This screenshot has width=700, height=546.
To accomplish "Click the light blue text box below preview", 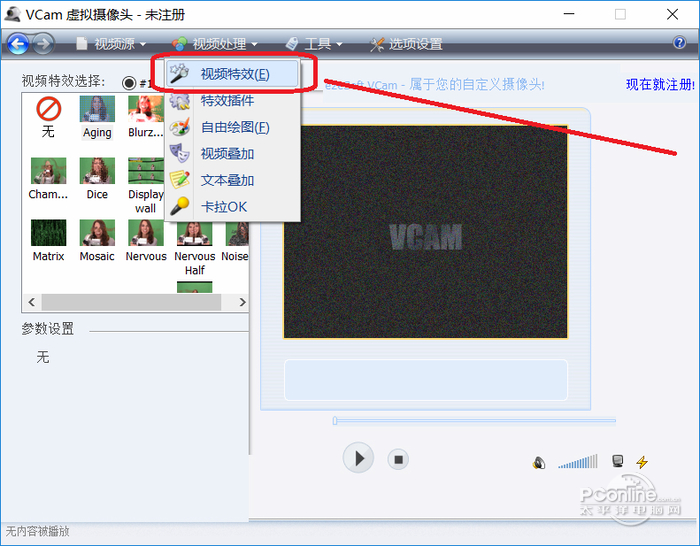I will coord(426,380).
